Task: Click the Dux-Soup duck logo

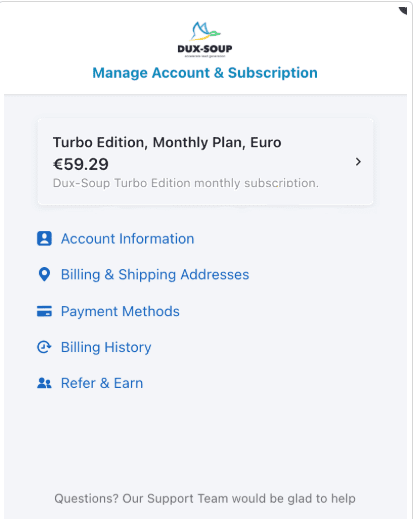Action: pos(205,32)
